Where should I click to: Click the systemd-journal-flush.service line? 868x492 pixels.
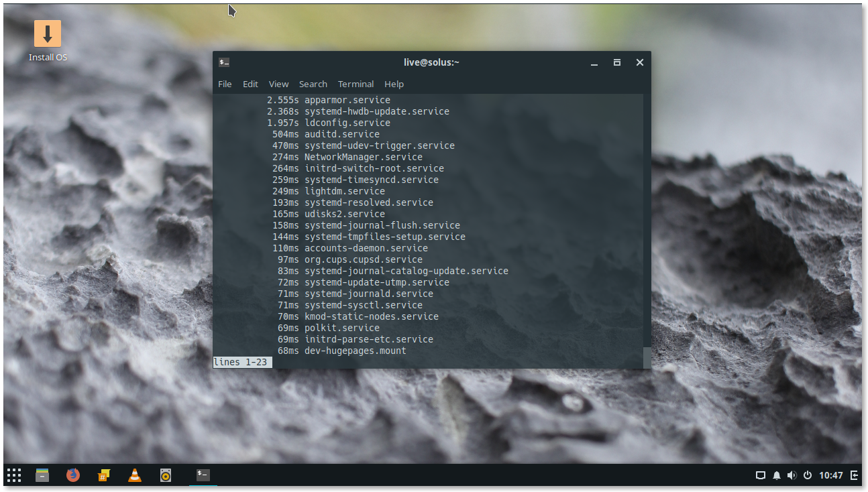366,225
